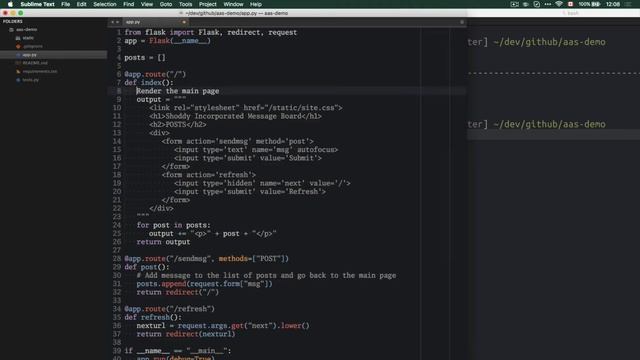Open the tab list dropdown at editor's right
This screenshot has height=360, width=640.
coord(462,22)
